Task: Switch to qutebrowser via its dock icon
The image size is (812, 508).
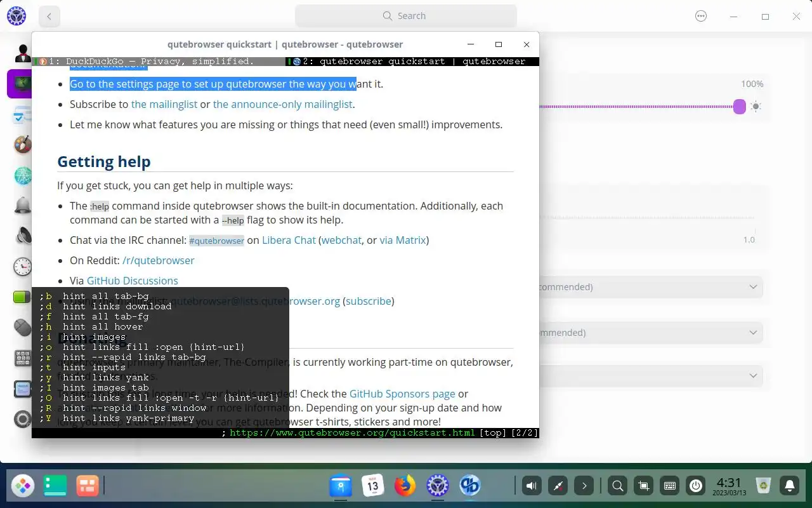Action: click(x=470, y=486)
